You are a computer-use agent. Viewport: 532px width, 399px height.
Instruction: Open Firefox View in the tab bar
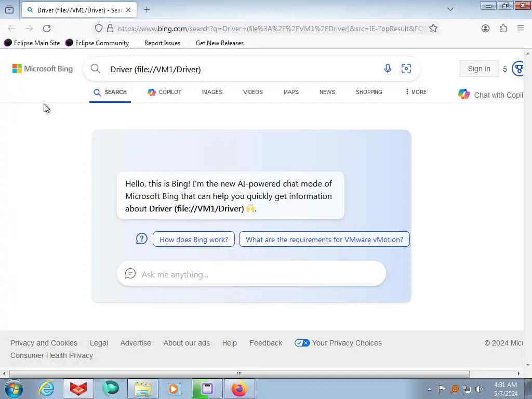(x=9, y=9)
